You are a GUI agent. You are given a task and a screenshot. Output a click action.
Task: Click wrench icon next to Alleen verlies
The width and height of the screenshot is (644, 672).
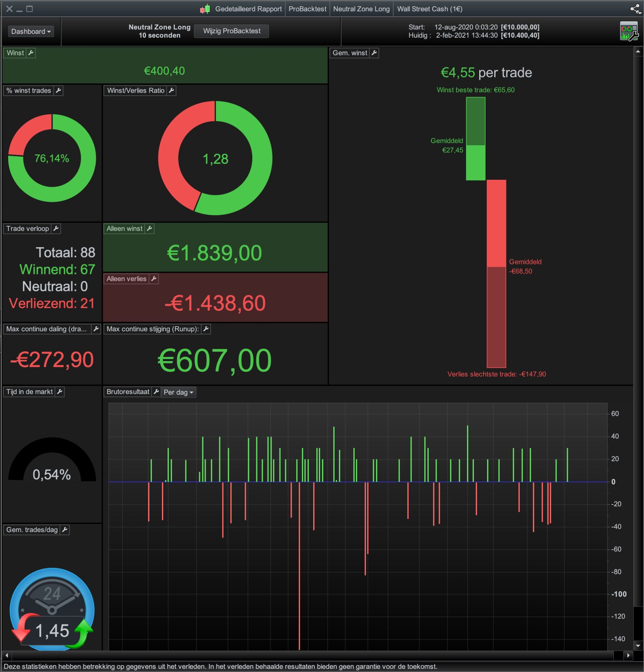tap(154, 279)
